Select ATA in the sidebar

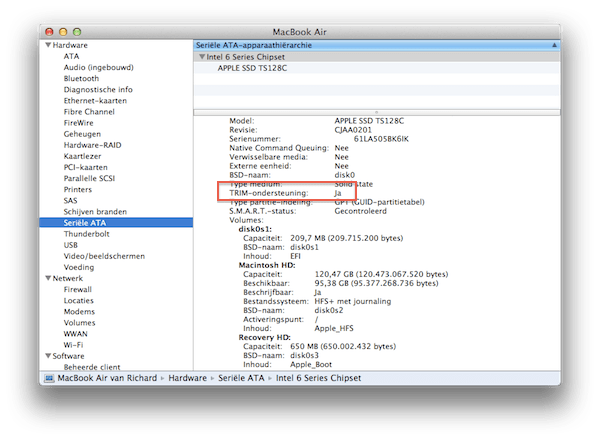pyautogui.click(x=71, y=56)
